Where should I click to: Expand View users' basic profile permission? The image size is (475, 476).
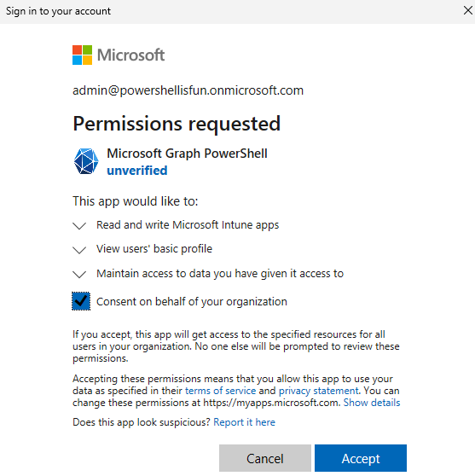point(79,250)
